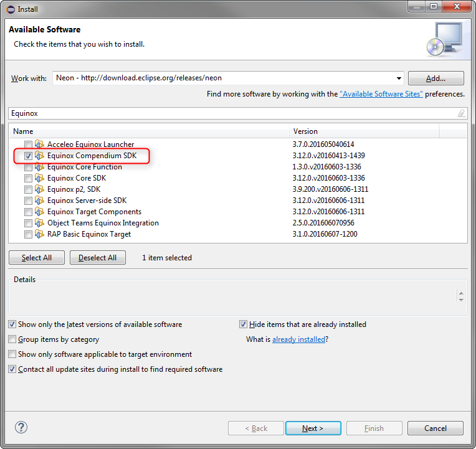Enable Show only software applicable to target environment
This screenshot has width=476, height=449.
12,354
